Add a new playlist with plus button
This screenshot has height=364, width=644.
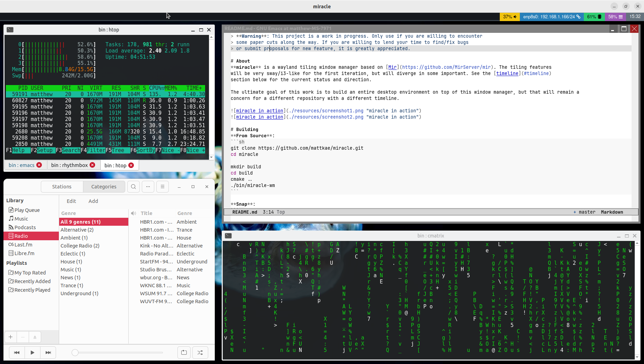pos(11,337)
